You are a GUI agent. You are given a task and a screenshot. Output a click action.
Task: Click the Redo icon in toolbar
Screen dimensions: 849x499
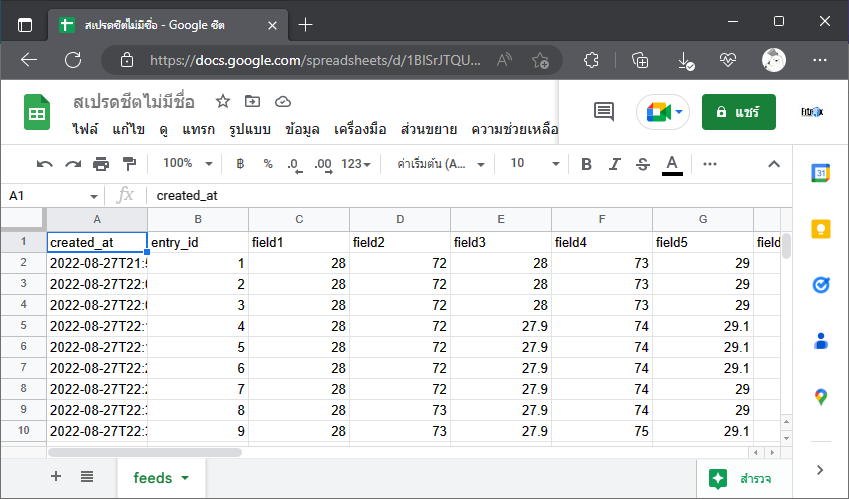73,164
